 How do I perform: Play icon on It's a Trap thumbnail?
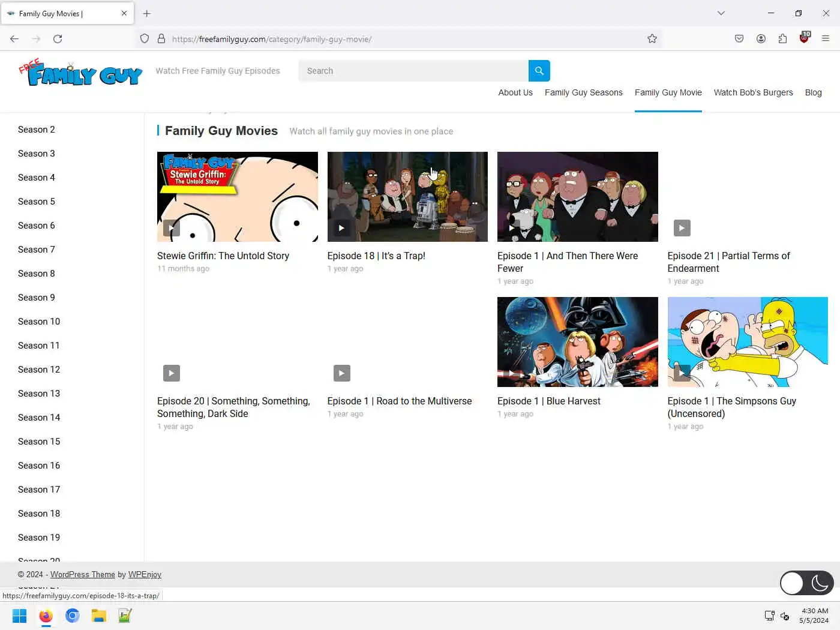pos(341,228)
